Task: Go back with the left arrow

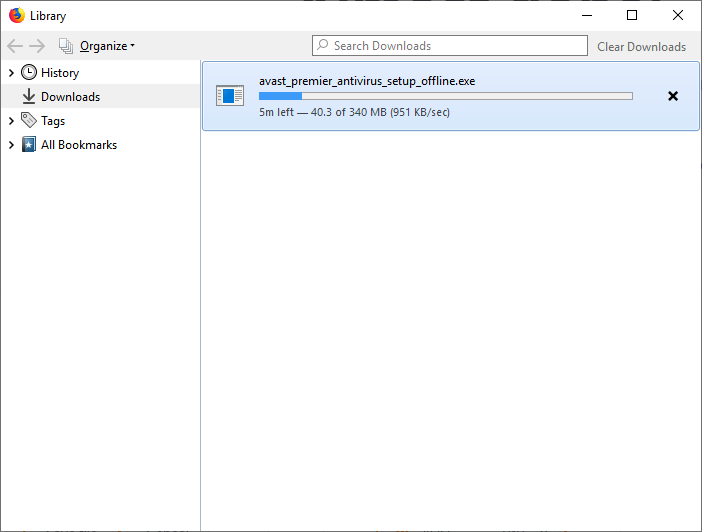Action: 15,46
